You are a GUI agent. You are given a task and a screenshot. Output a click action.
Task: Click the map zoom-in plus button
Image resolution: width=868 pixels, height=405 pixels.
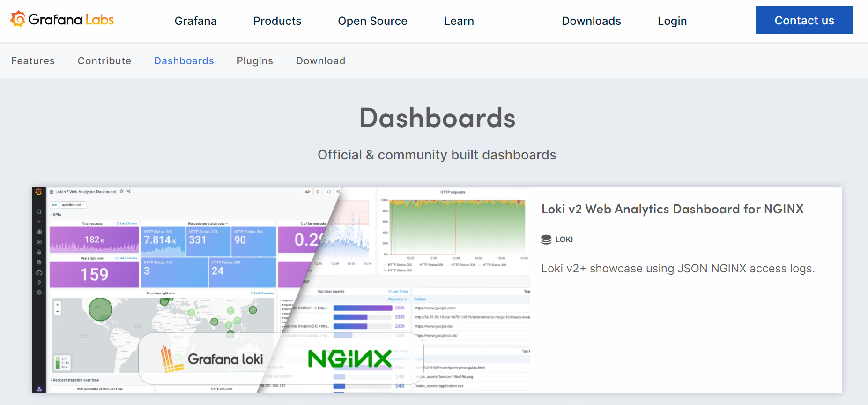(58, 305)
